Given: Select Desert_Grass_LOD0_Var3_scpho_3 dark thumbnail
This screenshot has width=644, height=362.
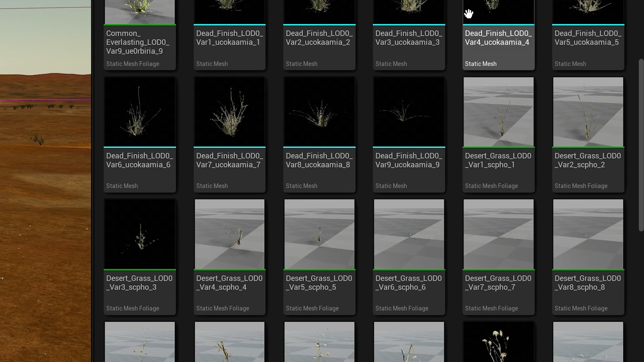Looking at the screenshot, I should pos(140,234).
